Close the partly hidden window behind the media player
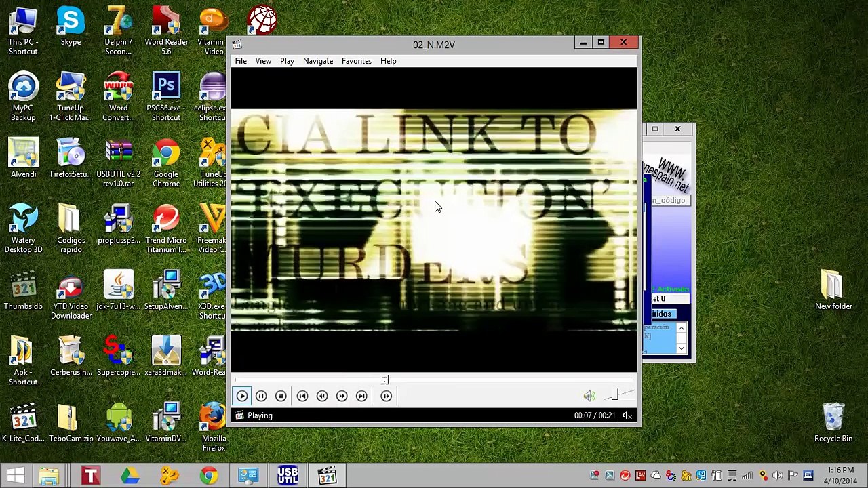The width and height of the screenshot is (868, 488). tap(677, 129)
